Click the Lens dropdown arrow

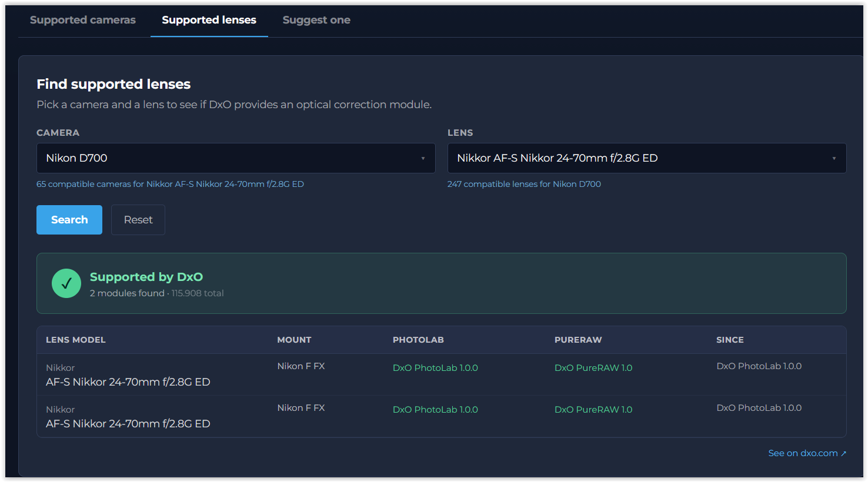click(834, 158)
